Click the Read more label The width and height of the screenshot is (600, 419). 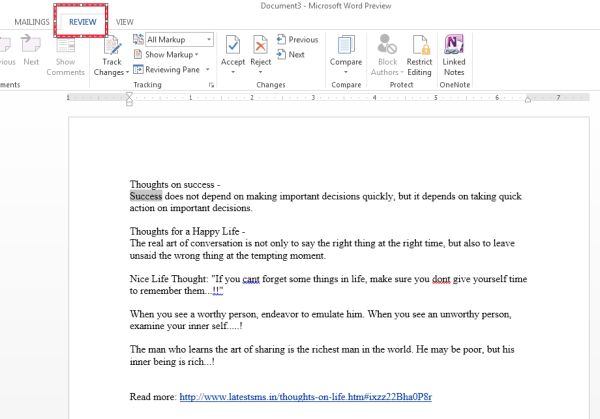[x=153, y=397]
